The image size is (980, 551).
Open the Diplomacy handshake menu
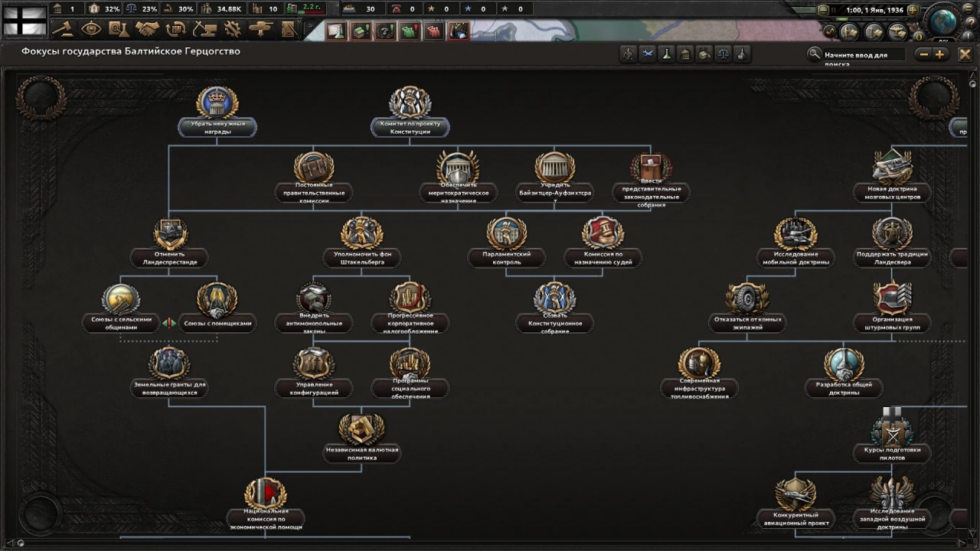[x=147, y=29]
